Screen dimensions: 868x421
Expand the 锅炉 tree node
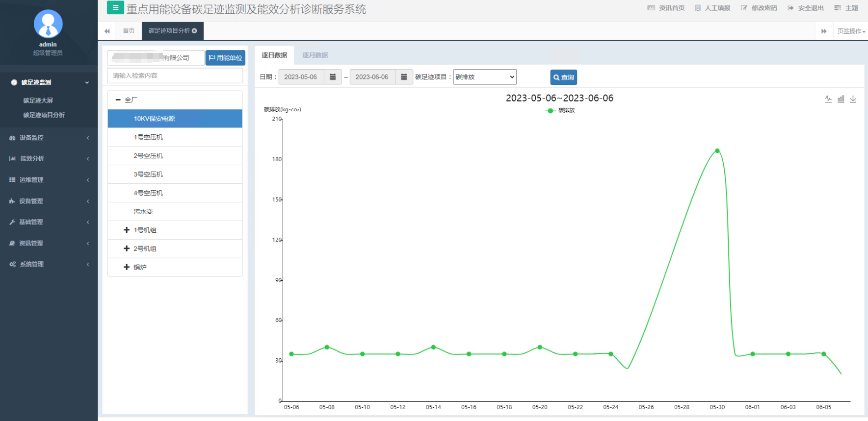coord(127,268)
